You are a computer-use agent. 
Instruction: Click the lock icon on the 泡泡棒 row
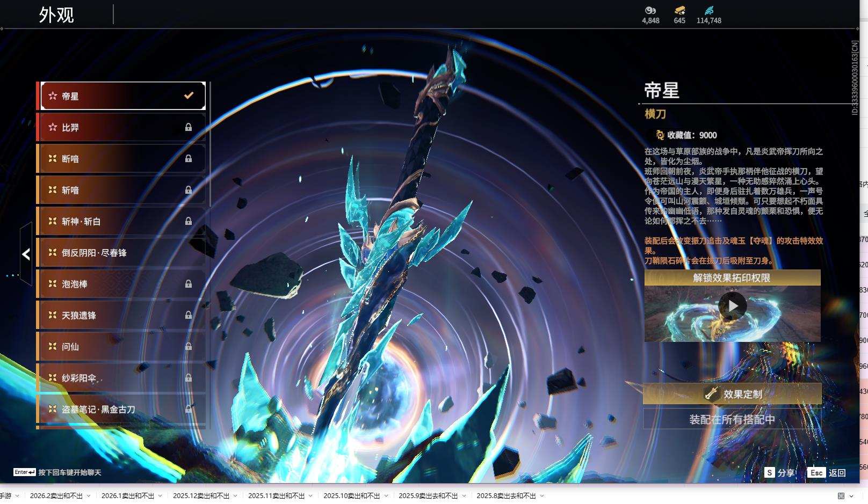pyautogui.click(x=189, y=284)
